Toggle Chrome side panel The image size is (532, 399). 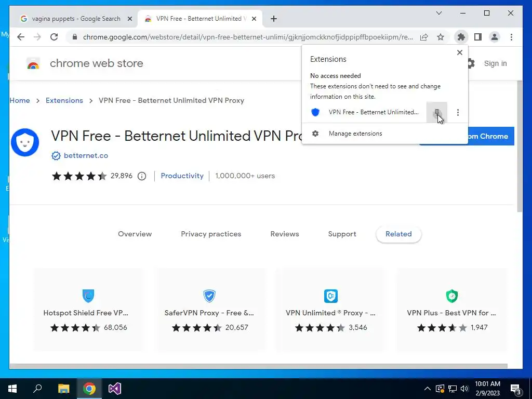[478, 37]
